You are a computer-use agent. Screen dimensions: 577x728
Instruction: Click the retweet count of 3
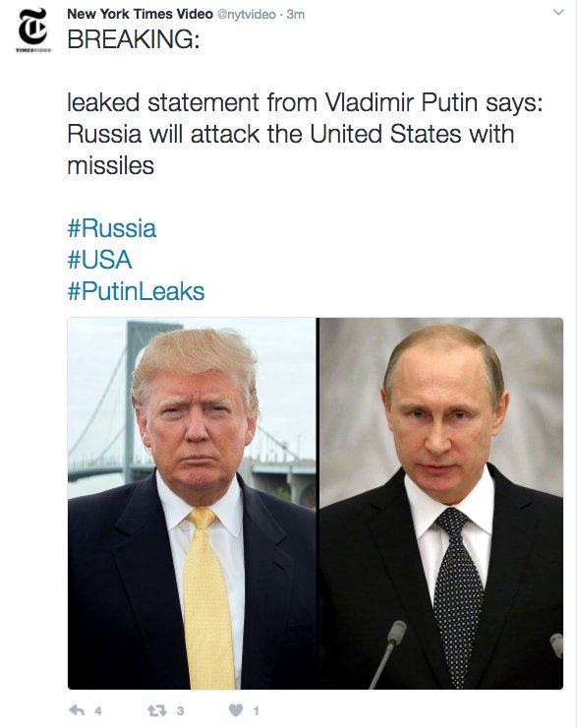[181, 711]
